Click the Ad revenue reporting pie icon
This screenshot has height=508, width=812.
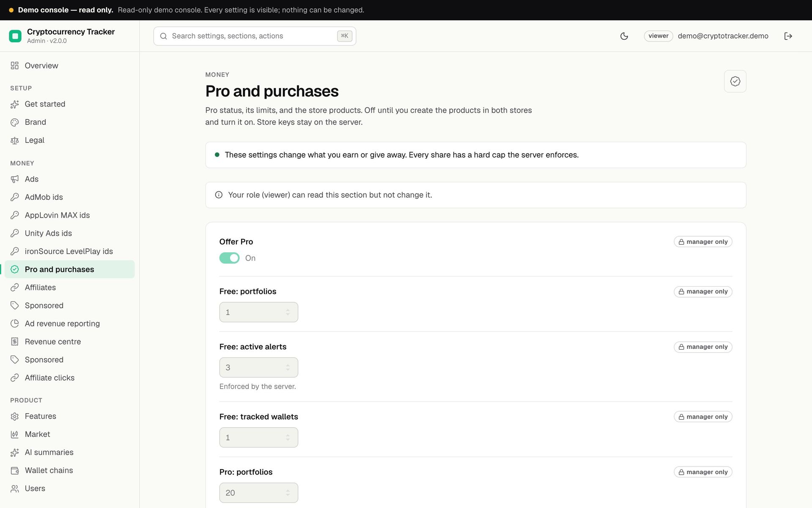pyautogui.click(x=15, y=324)
